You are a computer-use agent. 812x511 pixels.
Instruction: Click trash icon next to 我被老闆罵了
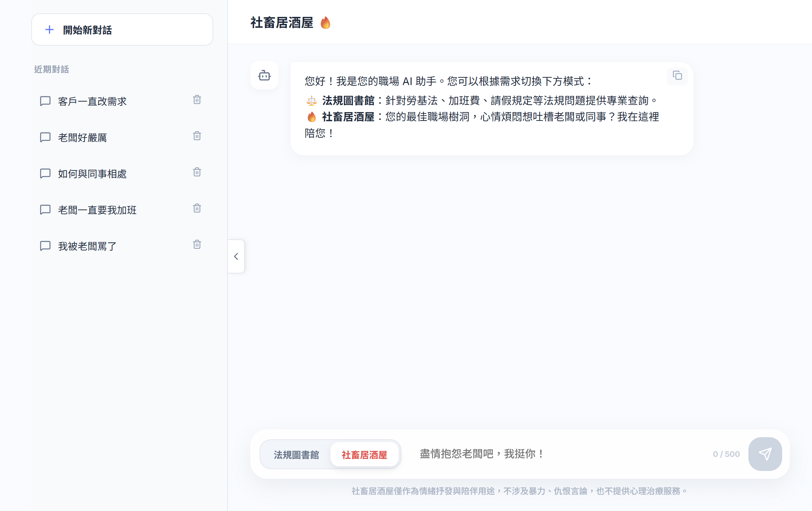click(197, 245)
